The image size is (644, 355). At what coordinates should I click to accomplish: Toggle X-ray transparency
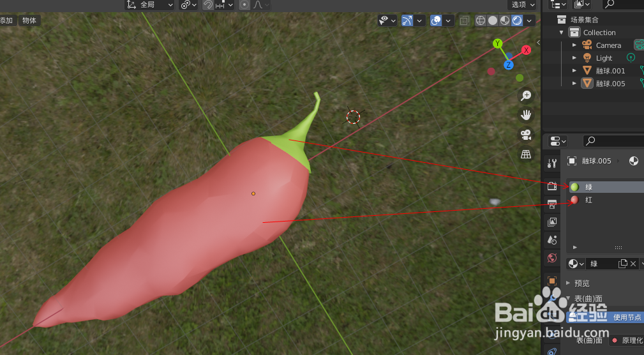tap(465, 20)
